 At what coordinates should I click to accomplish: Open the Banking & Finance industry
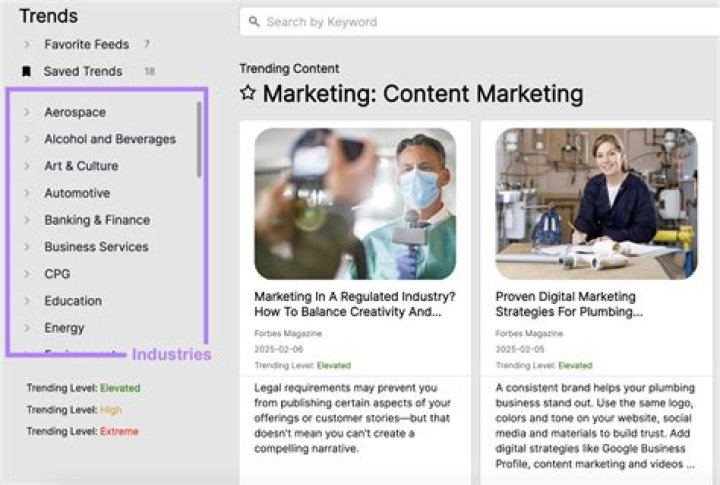(97, 220)
